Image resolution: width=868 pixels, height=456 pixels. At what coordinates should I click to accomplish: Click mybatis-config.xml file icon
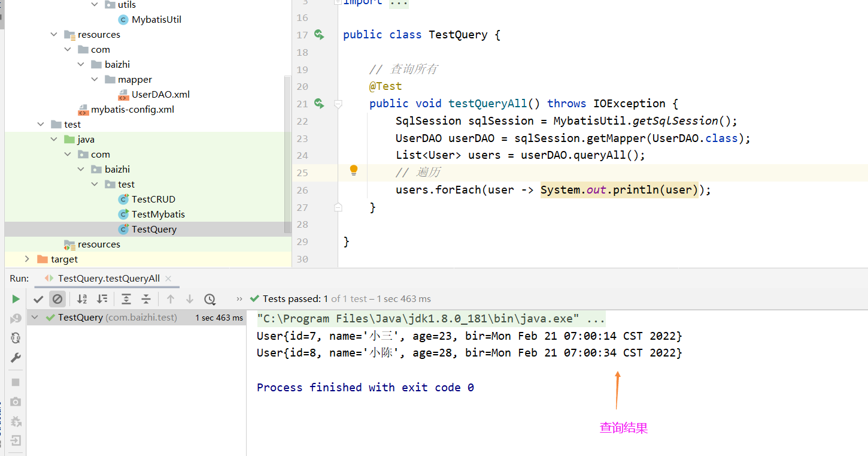click(83, 110)
